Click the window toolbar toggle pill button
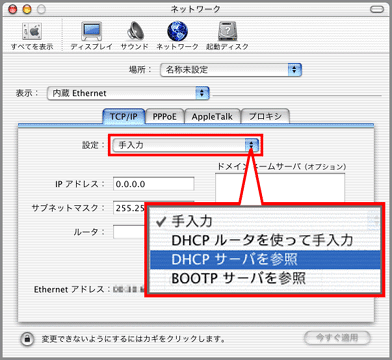This screenshot has width=392, height=360. [x=377, y=10]
